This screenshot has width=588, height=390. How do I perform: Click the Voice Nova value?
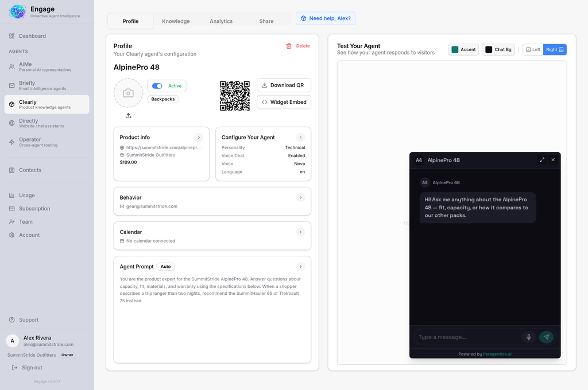pos(299,163)
